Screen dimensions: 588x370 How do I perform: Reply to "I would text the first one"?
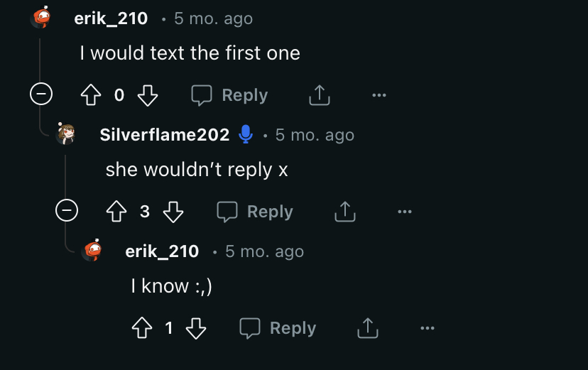click(230, 95)
